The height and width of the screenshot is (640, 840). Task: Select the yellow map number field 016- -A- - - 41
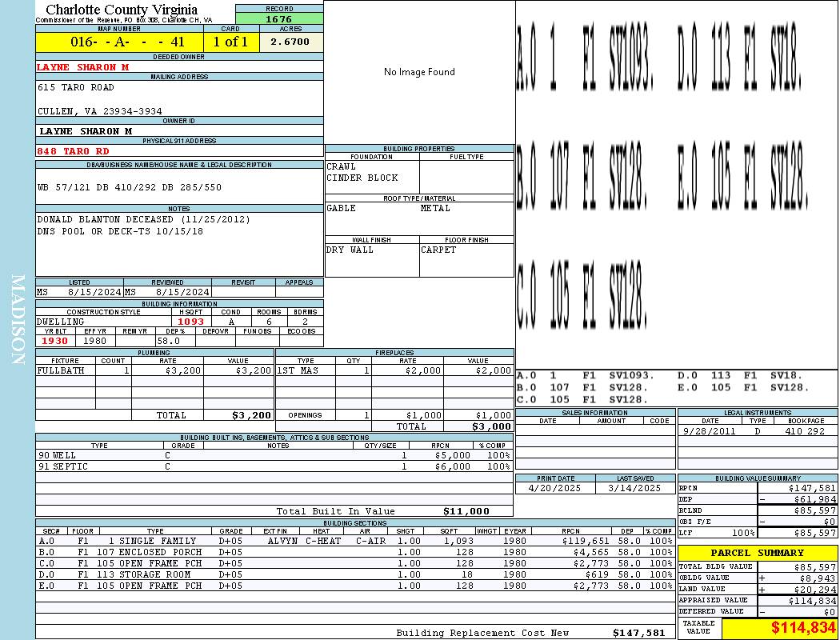point(119,42)
